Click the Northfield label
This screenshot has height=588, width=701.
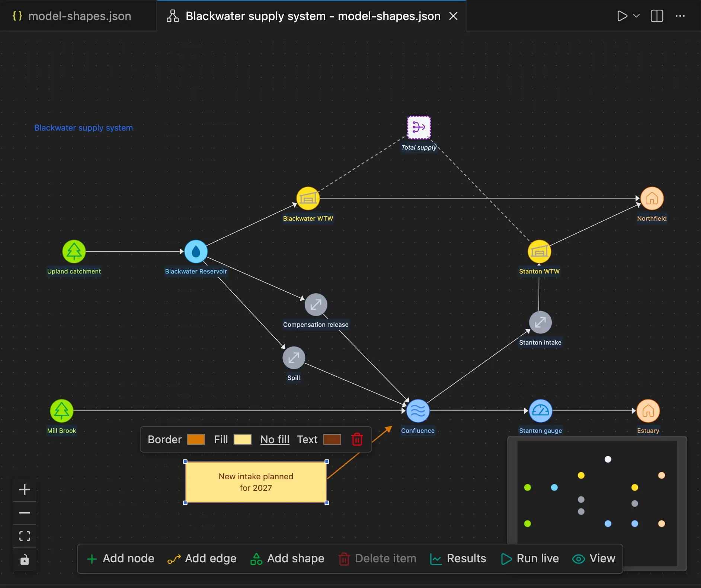click(652, 218)
